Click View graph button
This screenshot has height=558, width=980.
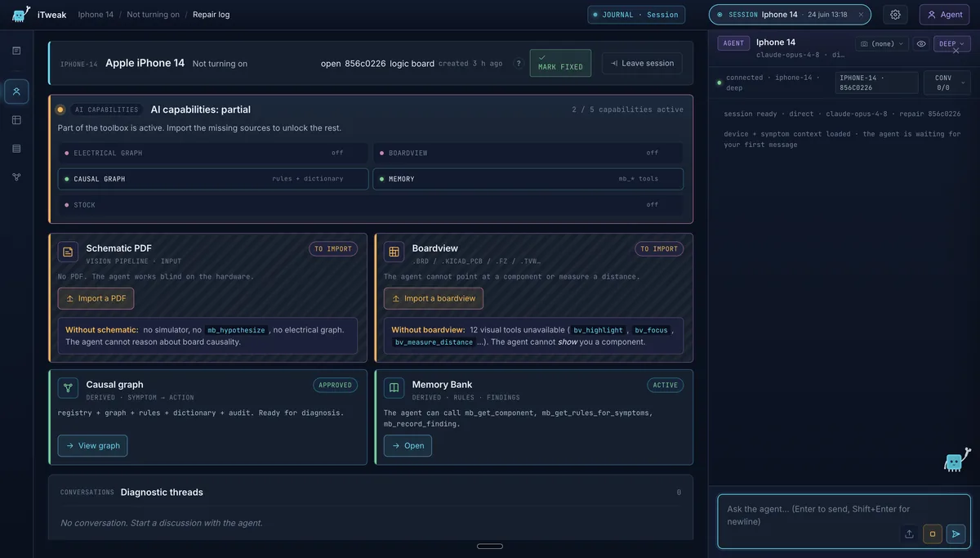(x=92, y=445)
